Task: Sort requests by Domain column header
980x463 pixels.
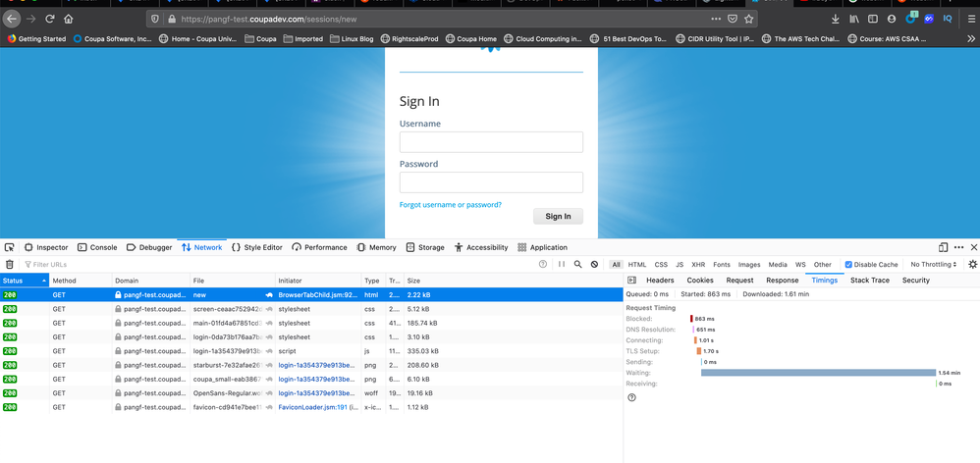Action: click(150, 281)
